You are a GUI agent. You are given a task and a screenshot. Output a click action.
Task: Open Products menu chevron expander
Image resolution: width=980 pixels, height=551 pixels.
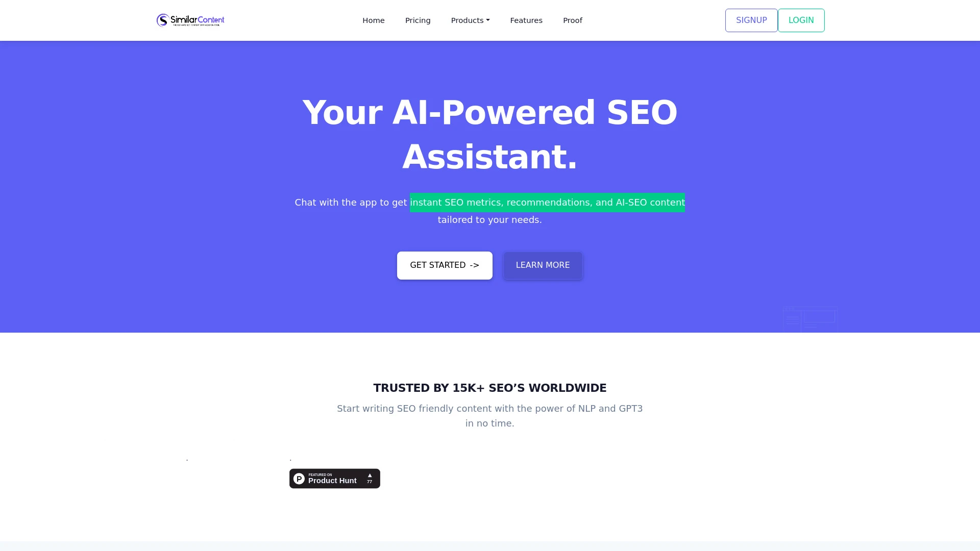[x=487, y=21]
